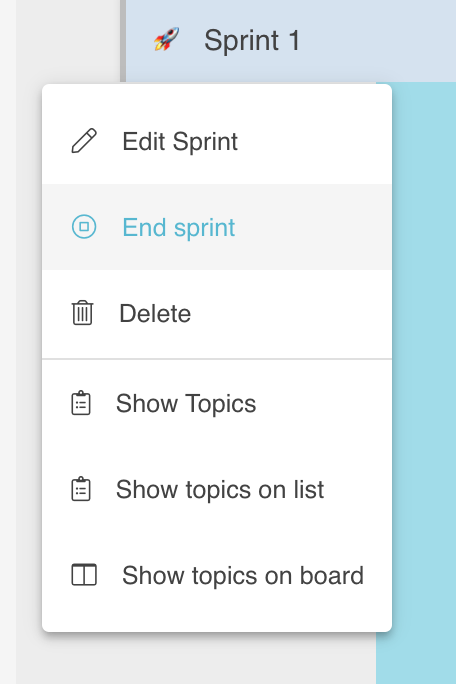Select the highlighted End sprint option
456x684 pixels.
pyautogui.click(x=217, y=227)
